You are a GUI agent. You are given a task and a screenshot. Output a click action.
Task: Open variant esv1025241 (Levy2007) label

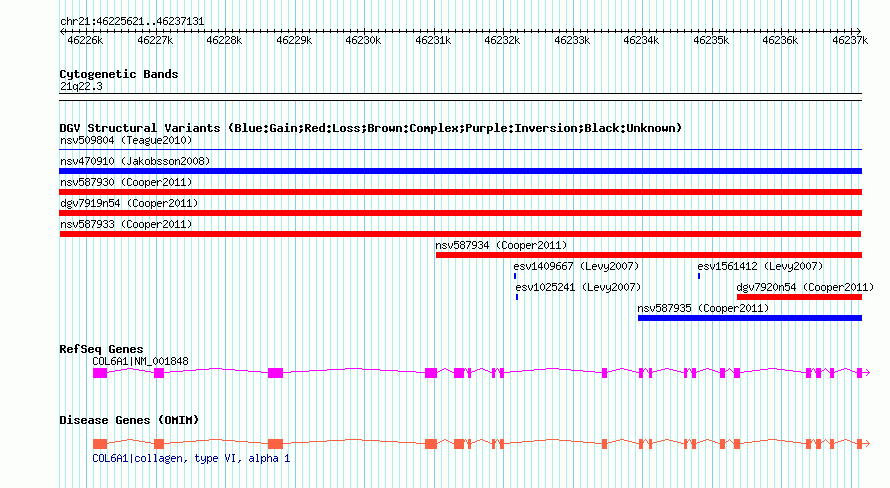(x=578, y=287)
